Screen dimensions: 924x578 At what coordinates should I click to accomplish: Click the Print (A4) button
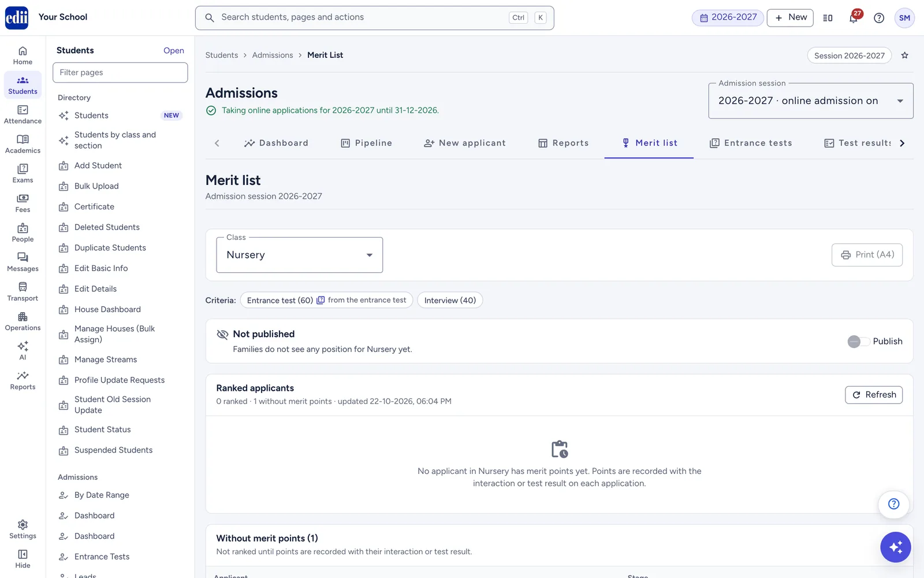click(867, 255)
